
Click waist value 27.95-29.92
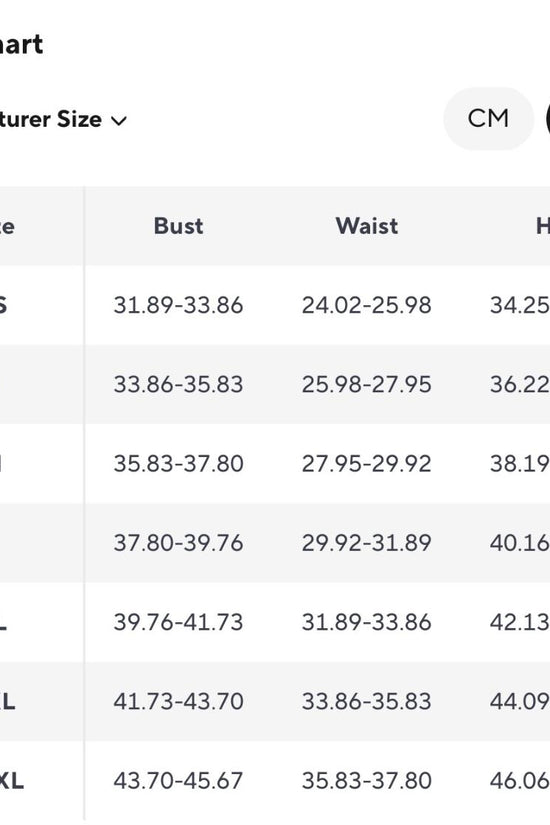point(367,464)
